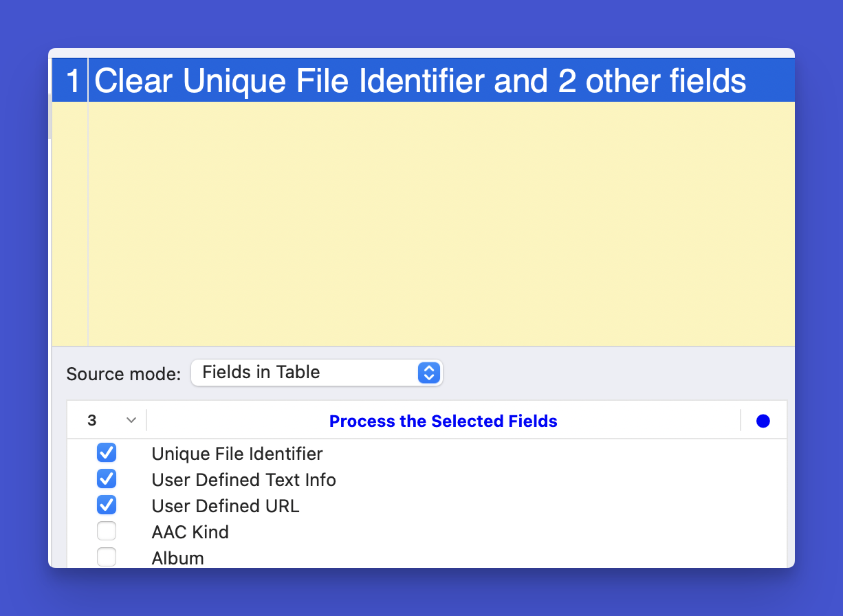Click the selected fields count number 3
Viewport: 843px width, 616px height.
coord(92,421)
